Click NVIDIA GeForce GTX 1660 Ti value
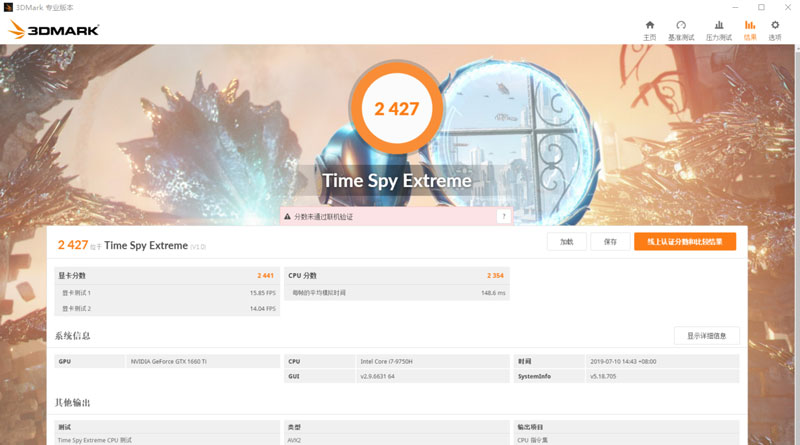Screen dimensions: 800x445 tap(168, 361)
